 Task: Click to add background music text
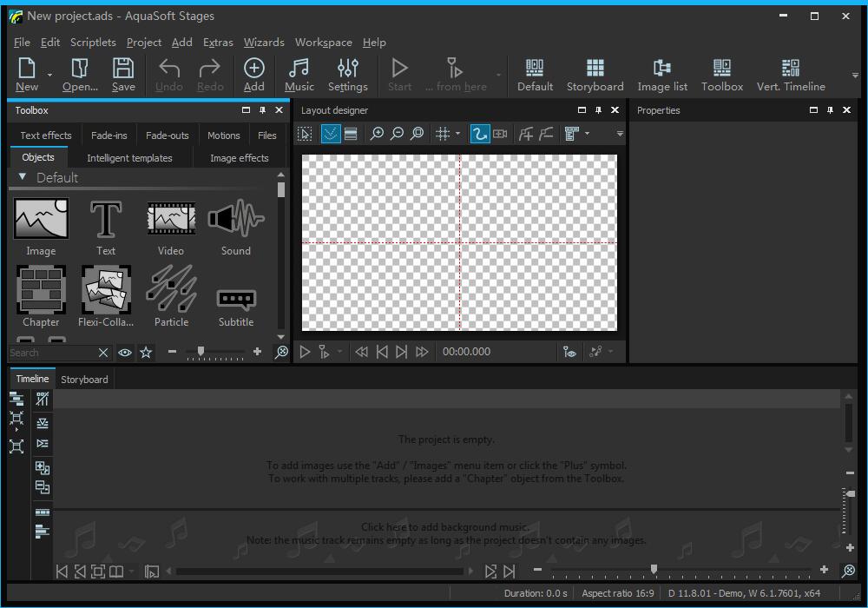(x=444, y=527)
